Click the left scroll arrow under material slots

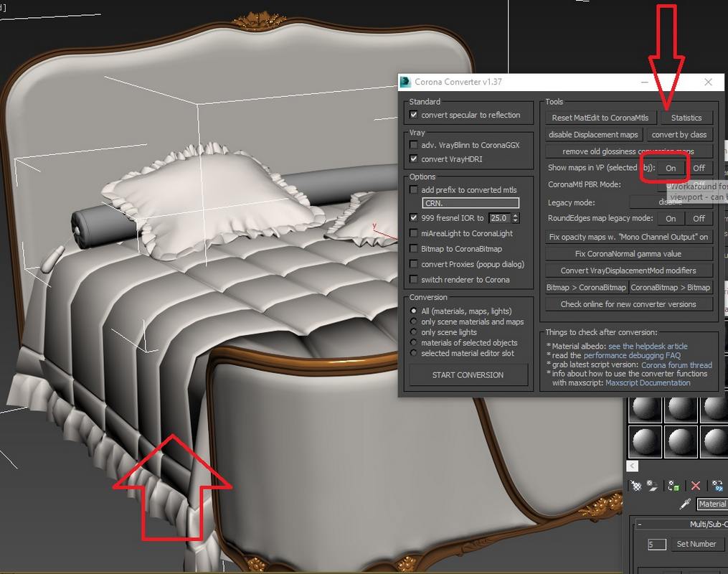(x=633, y=466)
